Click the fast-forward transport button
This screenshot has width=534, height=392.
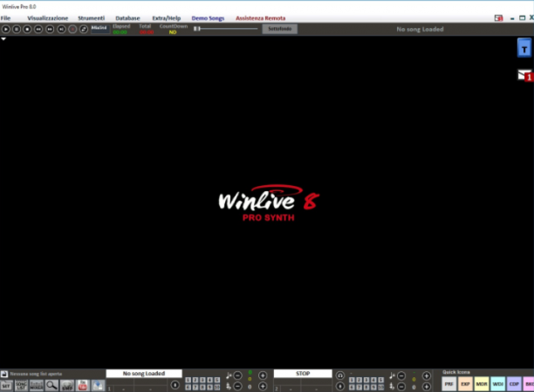coord(50,30)
